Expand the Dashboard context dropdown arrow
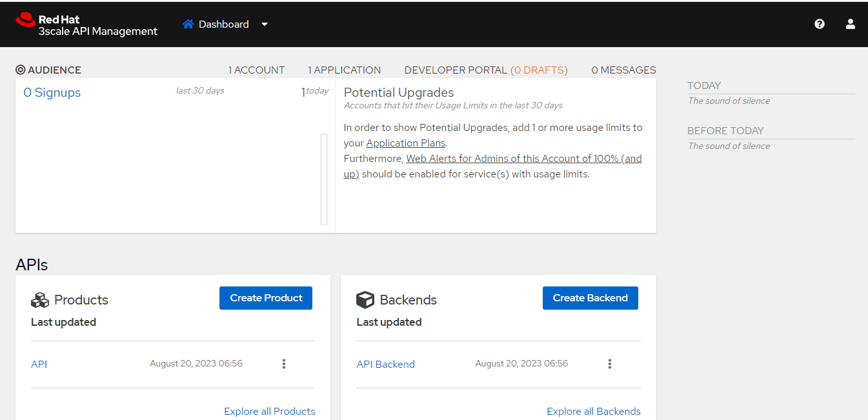 pos(265,25)
